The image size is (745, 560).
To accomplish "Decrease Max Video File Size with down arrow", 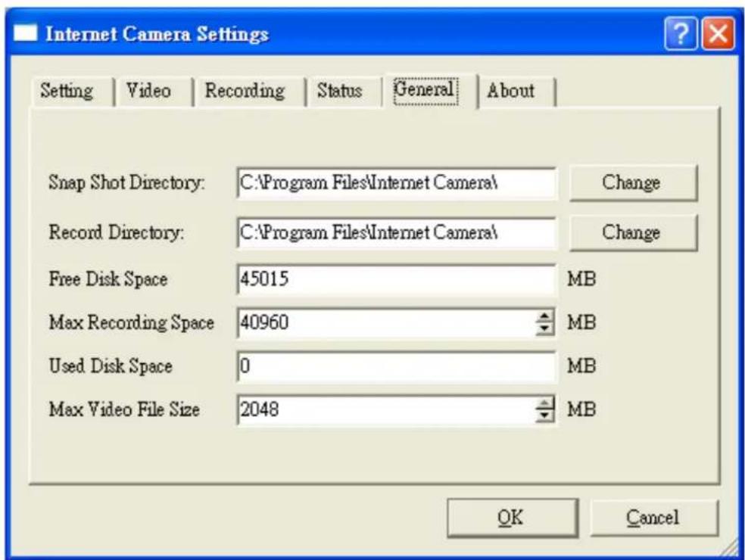I will tap(544, 415).
